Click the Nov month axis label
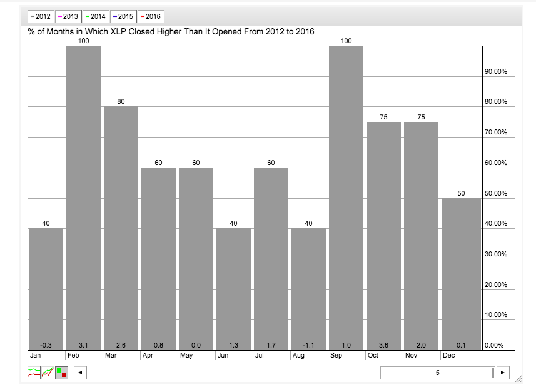The width and height of the screenshot is (536, 392). 412,356
